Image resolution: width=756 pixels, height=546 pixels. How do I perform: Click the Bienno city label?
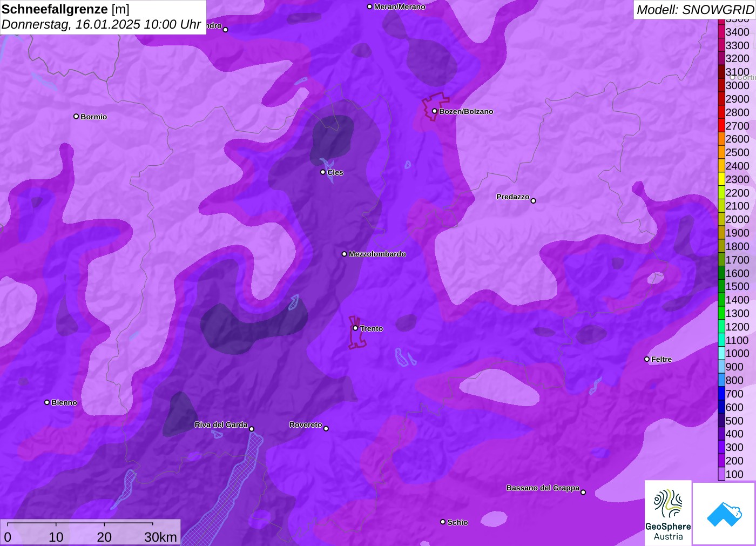[x=64, y=402]
